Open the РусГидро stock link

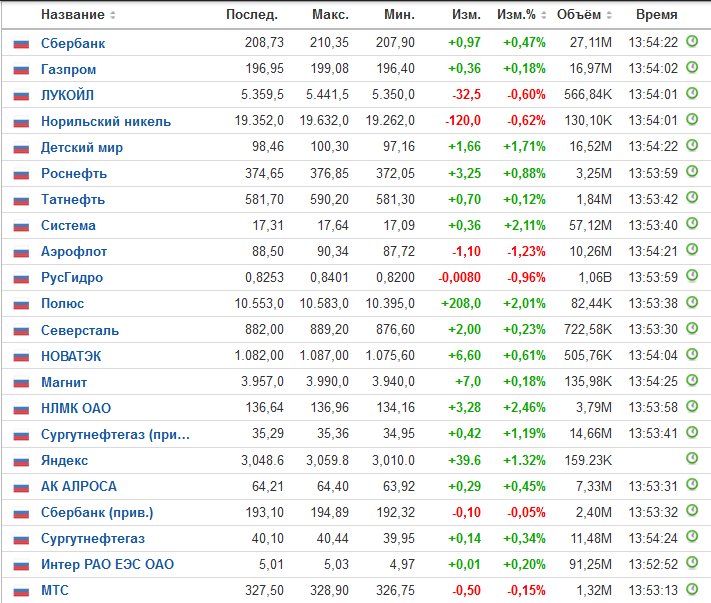click(72, 277)
